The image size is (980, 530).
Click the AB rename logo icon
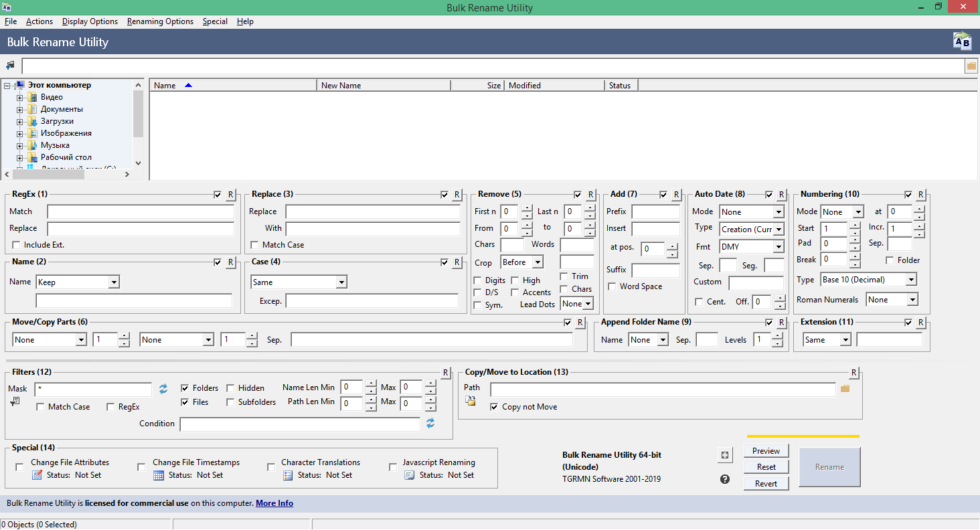click(x=962, y=41)
